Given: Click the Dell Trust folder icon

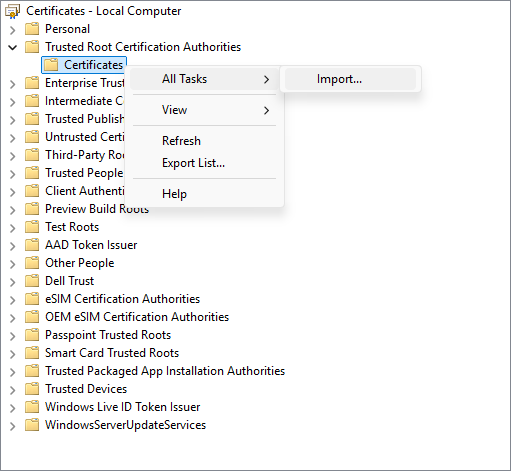Looking at the screenshot, I should pos(32,281).
